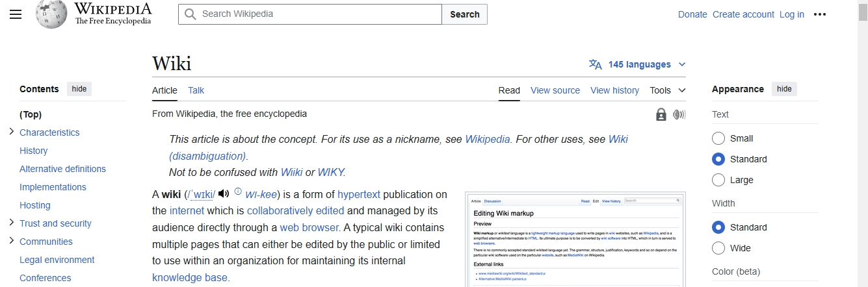The width and height of the screenshot is (868, 287).
Task: Jump to Alternative definitions section
Action: 62,169
